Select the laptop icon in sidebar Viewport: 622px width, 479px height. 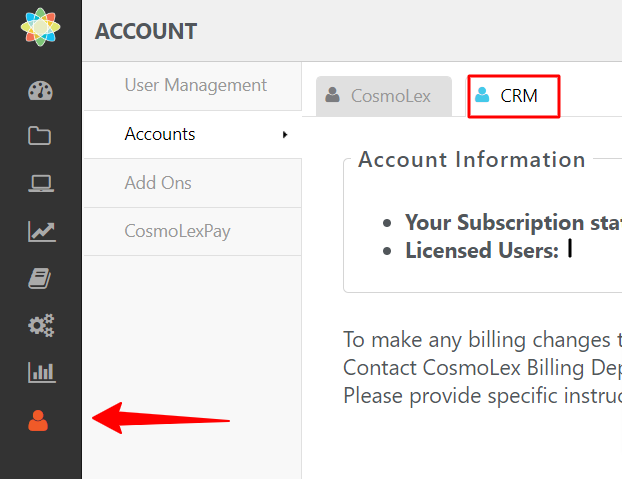[x=40, y=184]
